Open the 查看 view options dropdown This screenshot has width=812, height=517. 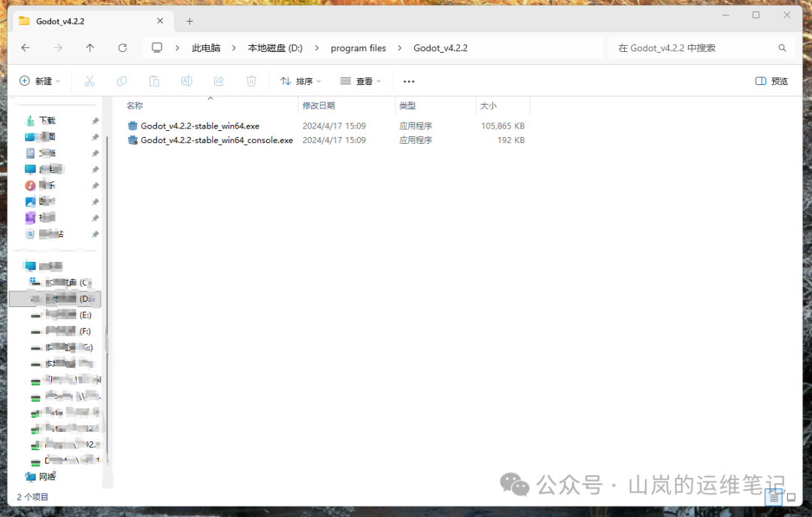tap(359, 81)
